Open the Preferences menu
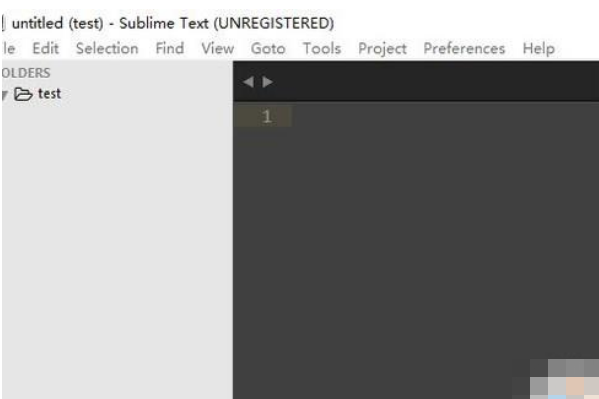 pos(464,49)
